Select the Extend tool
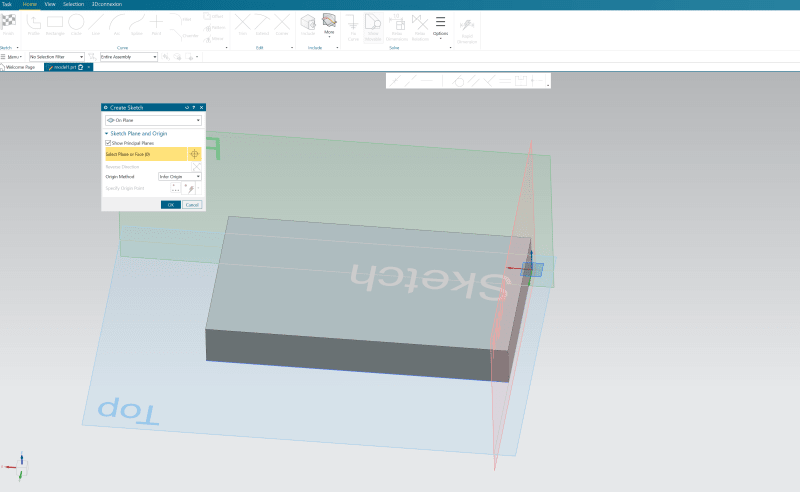Screen dimensions: 800x492 pos(262,22)
